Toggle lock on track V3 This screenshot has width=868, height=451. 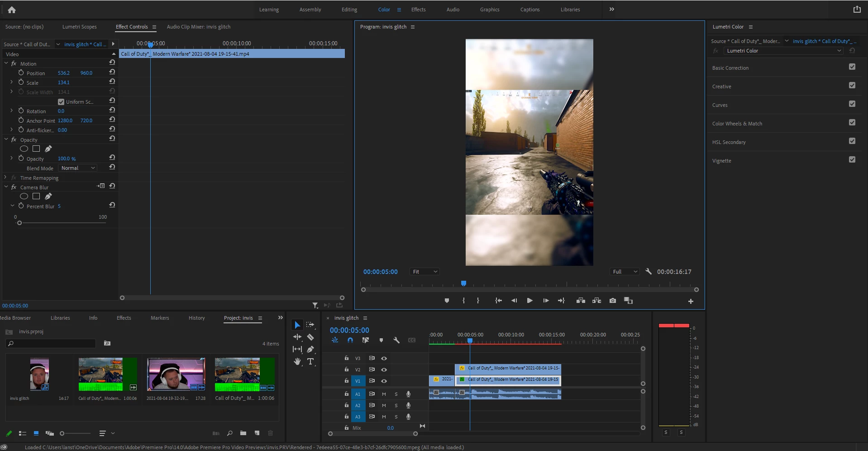click(347, 358)
